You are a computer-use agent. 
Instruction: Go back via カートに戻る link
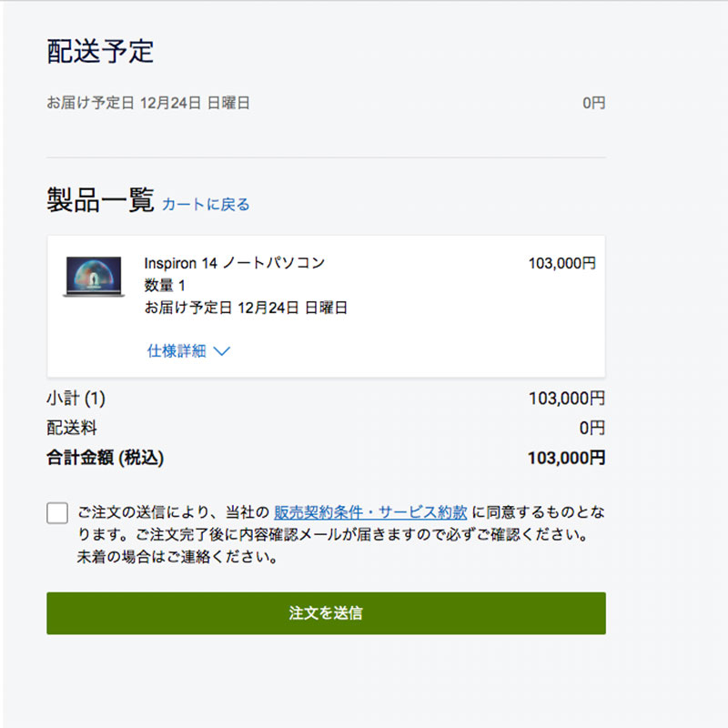tap(206, 205)
